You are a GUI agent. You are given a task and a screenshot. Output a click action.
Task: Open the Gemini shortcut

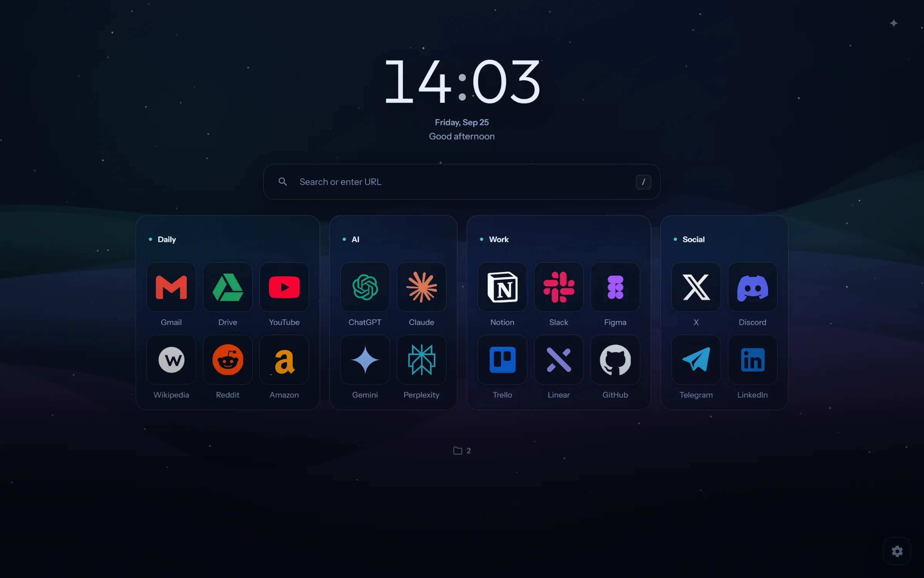click(x=365, y=360)
